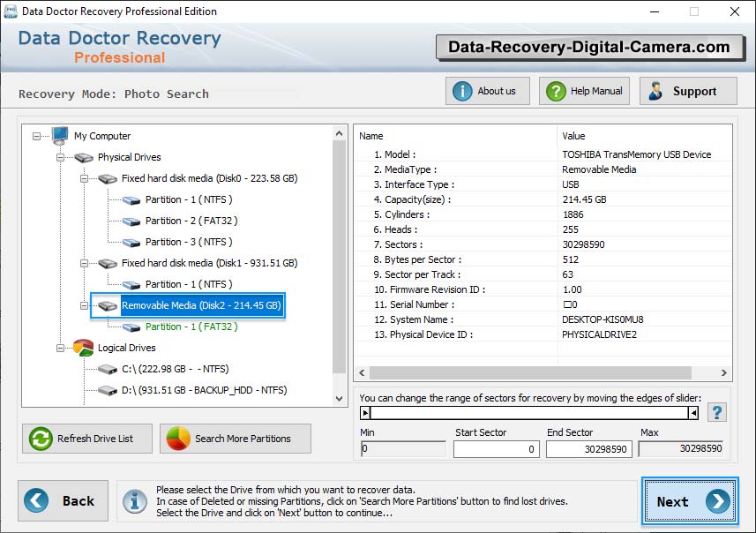
Task: Collapse the Physical Drives node
Action: 60,157
